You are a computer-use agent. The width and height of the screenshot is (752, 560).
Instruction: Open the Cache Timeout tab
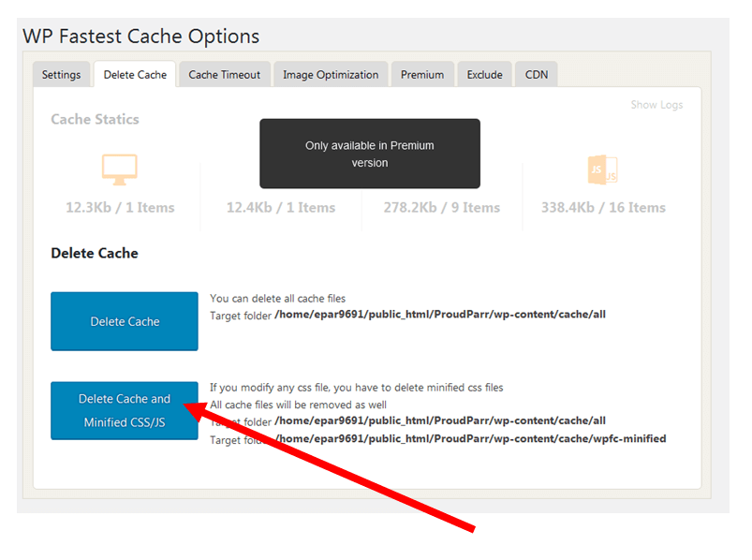tap(224, 74)
